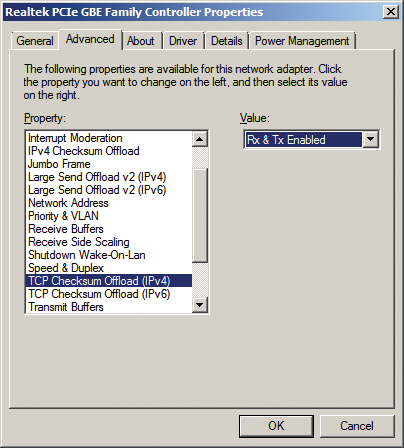
Task: Select Receive Side Scaling entry
Action: point(108,242)
